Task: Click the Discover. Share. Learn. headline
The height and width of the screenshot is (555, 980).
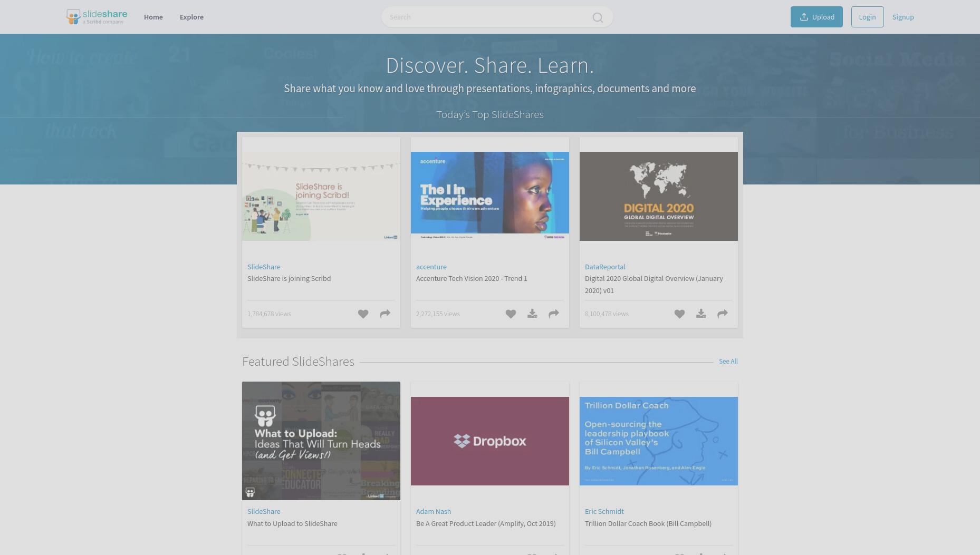Action: (490, 65)
